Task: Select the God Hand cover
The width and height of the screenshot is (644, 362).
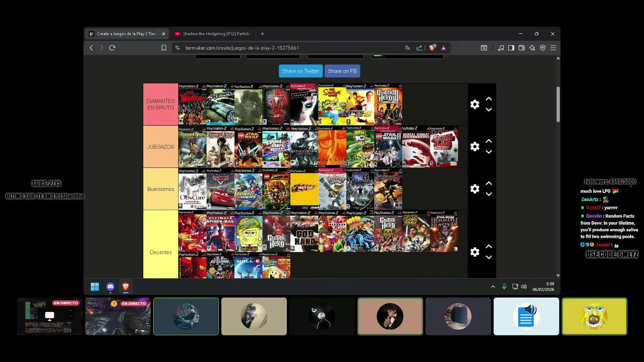Action: tap(304, 231)
